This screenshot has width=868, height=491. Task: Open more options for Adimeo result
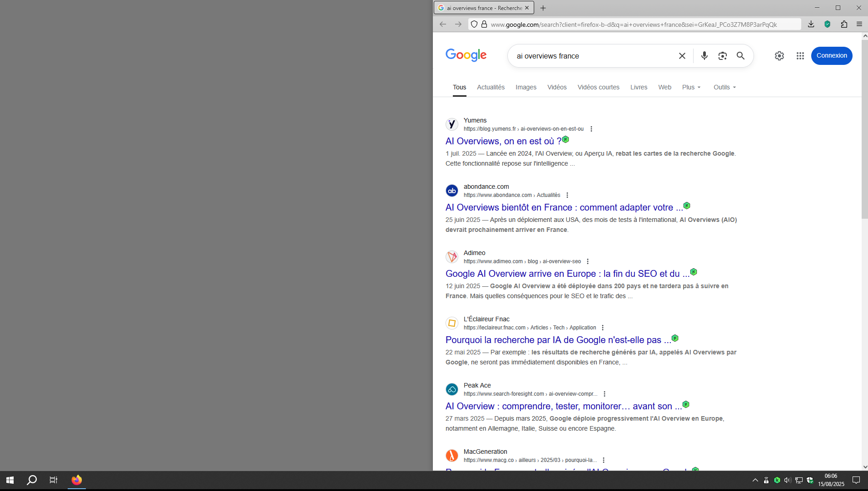click(x=588, y=261)
